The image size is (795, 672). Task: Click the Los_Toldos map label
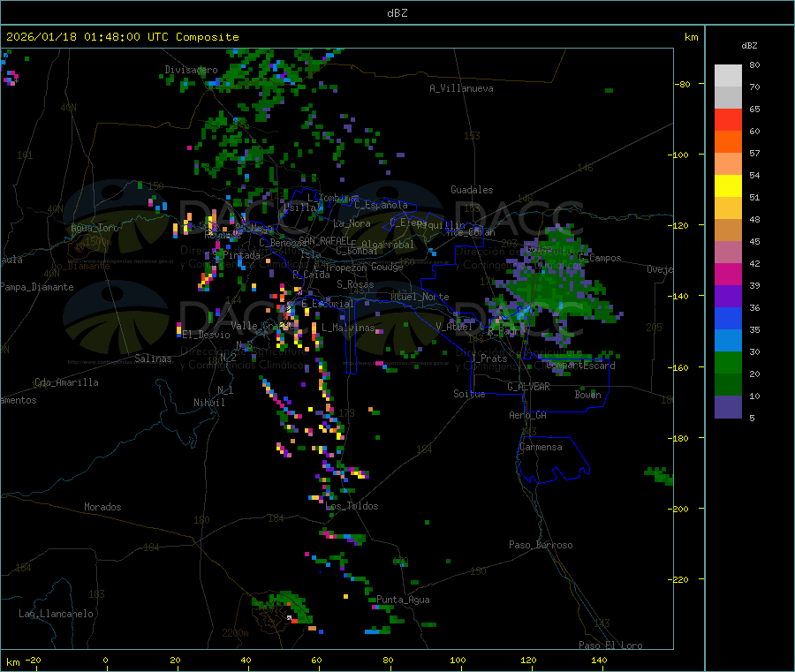tap(352, 506)
